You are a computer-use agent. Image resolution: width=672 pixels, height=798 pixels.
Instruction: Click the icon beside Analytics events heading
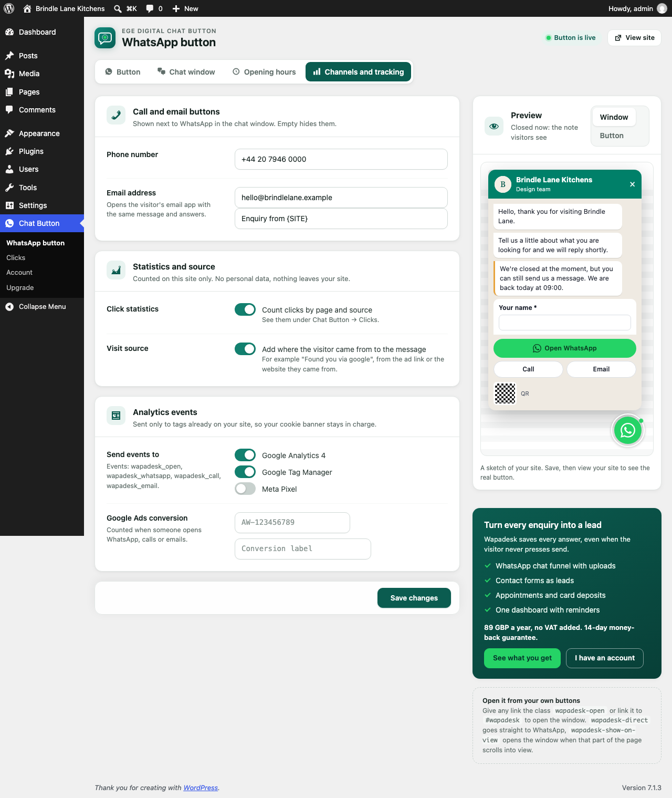click(x=116, y=416)
